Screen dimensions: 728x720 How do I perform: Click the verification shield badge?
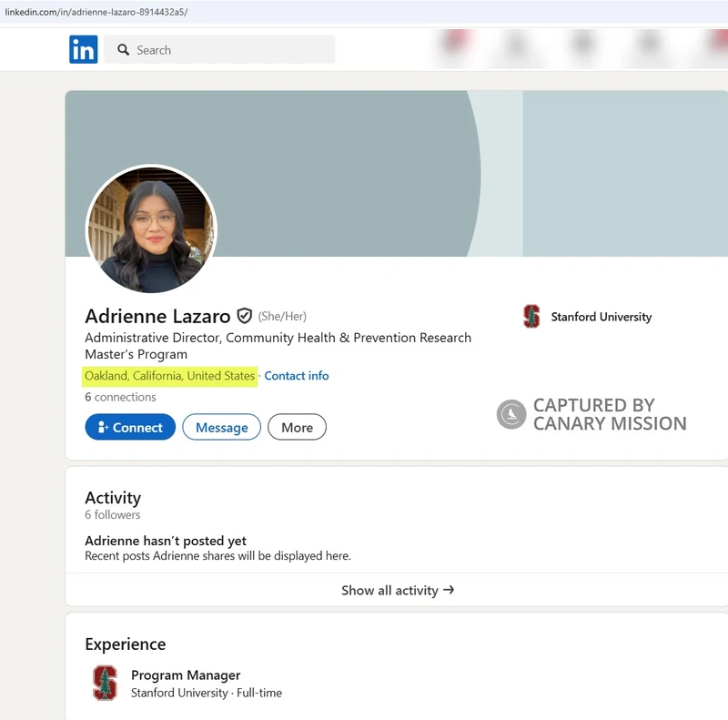coord(245,316)
